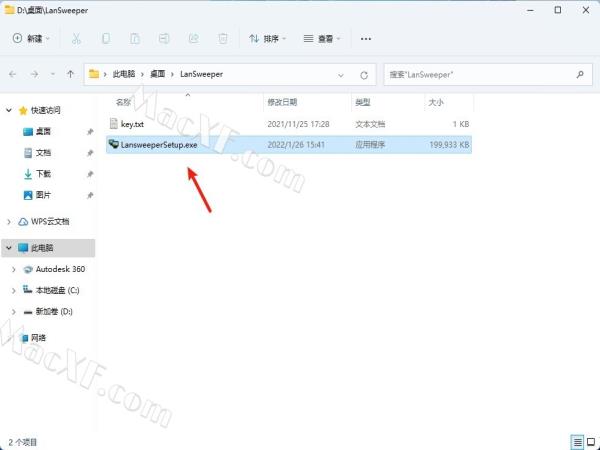Expand the WPS云文档 tree node
Viewport: 600px width, 450px height.
click(x=9, y=222)
